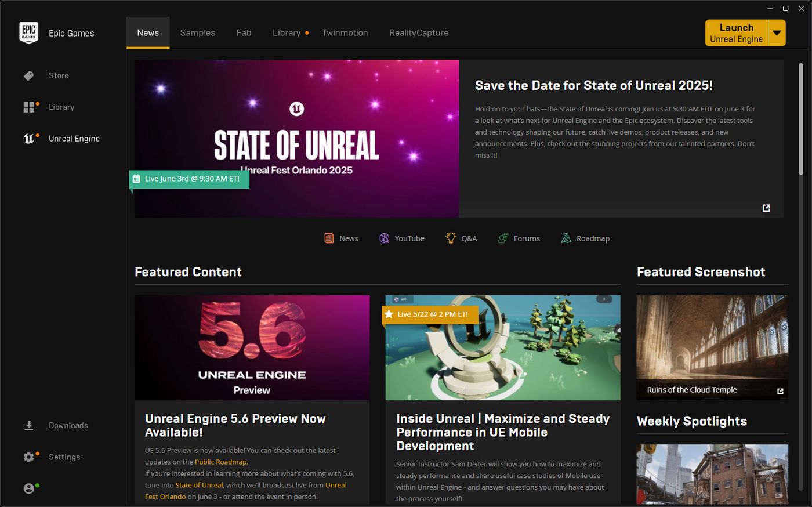Viewport: 812px width, 507px height.
Task: Open the Store tag icon
Action: [x=28, y=76]
